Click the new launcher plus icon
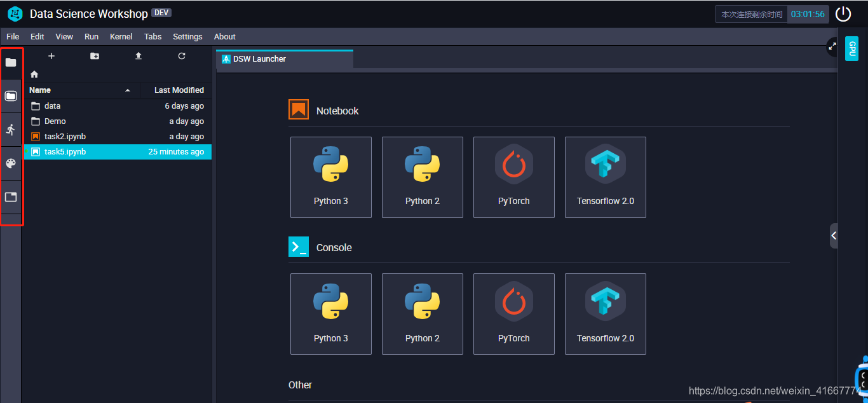Screen dimensions: 868x403 [51, 56]
